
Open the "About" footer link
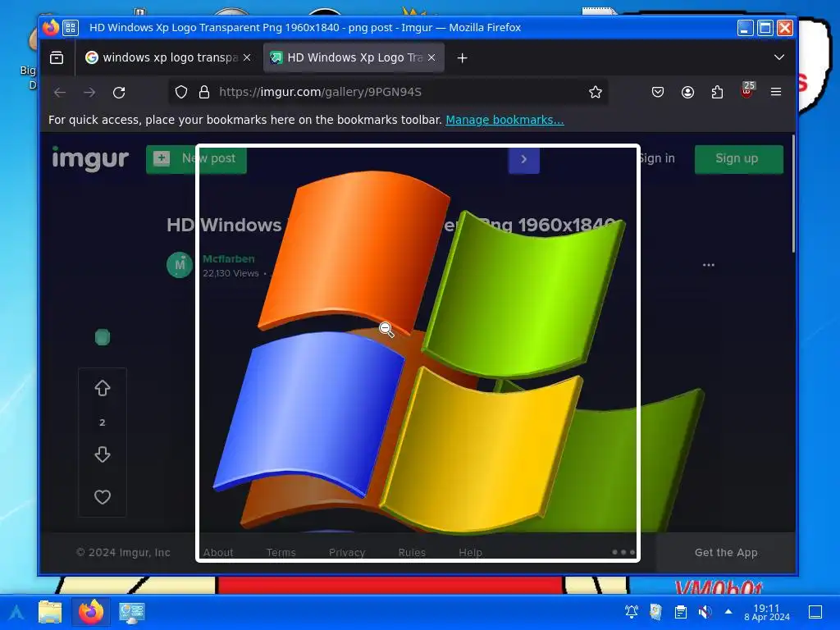[218, 552]
